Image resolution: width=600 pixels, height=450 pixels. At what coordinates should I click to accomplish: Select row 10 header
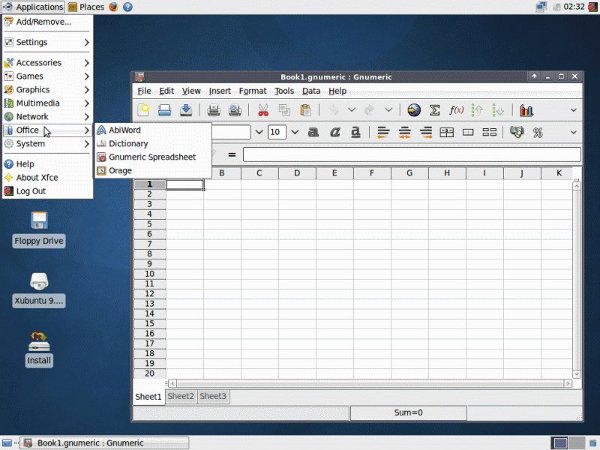[150, 274]
